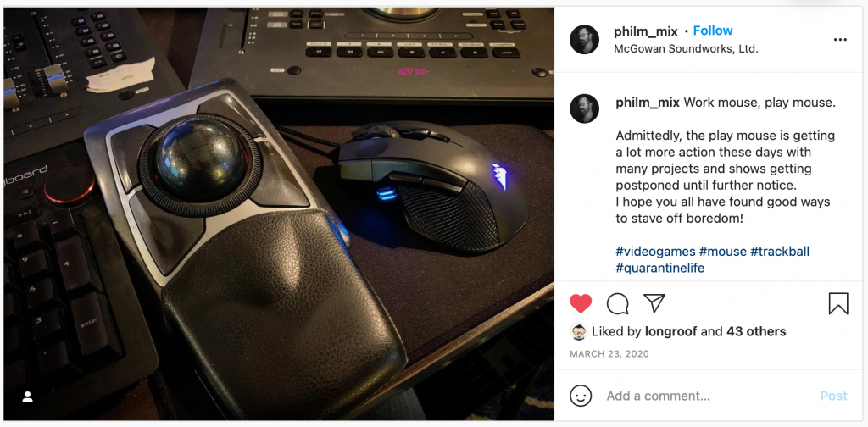Open philm_mix username in post header
868x427 pixels.
[645, 31]
